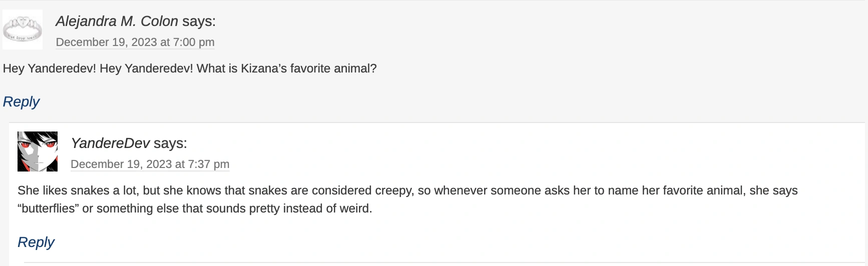Click the first "Hey Yanderedev!" phrase
Screen dimensions: 868x266
(49, 69)
